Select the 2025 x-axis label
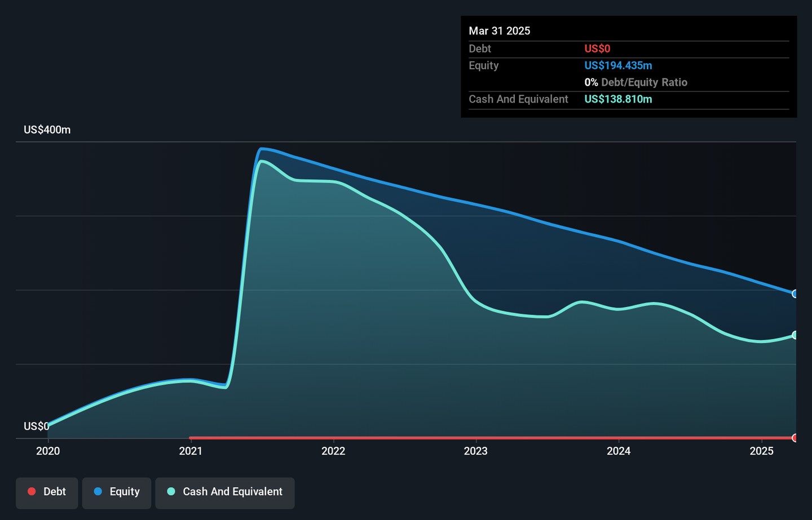The height and width of the screenshot is (520, 812). click(x=761, y=451)
